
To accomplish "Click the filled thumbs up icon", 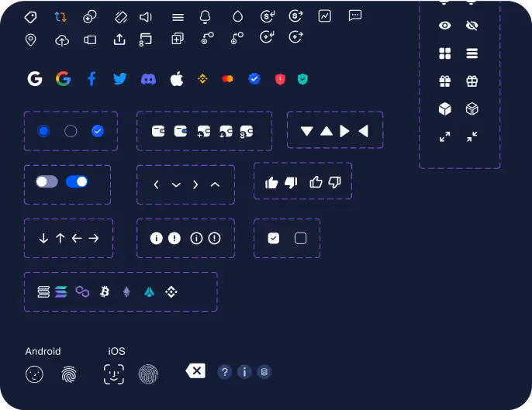I will point(271,182).
